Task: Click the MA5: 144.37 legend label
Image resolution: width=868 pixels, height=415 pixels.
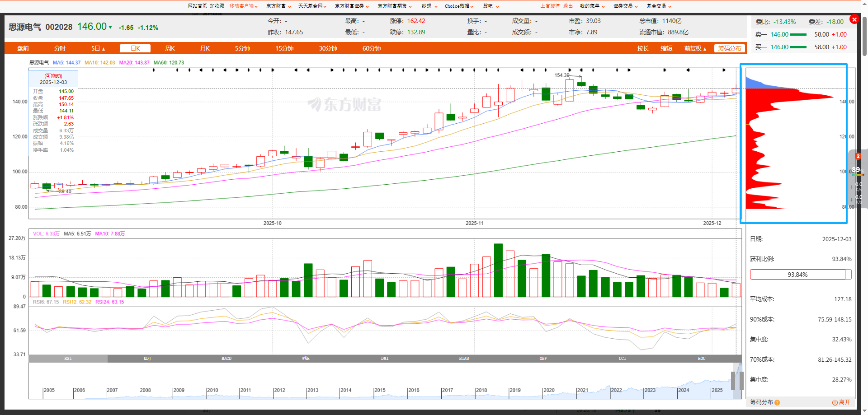Action: (x=66, y=63)
